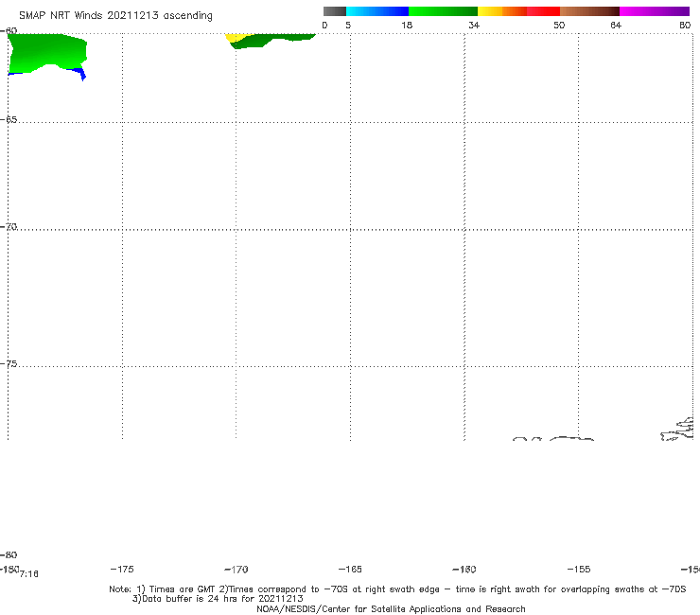Screen dimensions: 700x615
Task: Click the note about Times are GMT
Action: click(x=397, y=589)
